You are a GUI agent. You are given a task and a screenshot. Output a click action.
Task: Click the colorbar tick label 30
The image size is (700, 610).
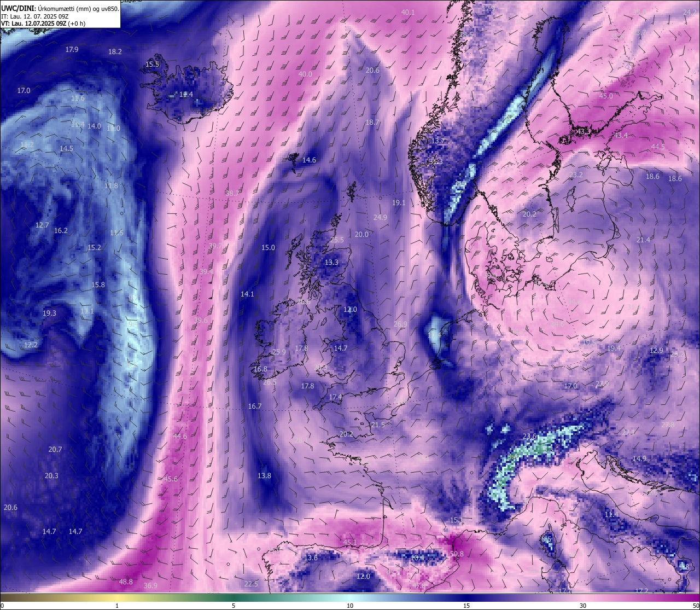(583, 606)
